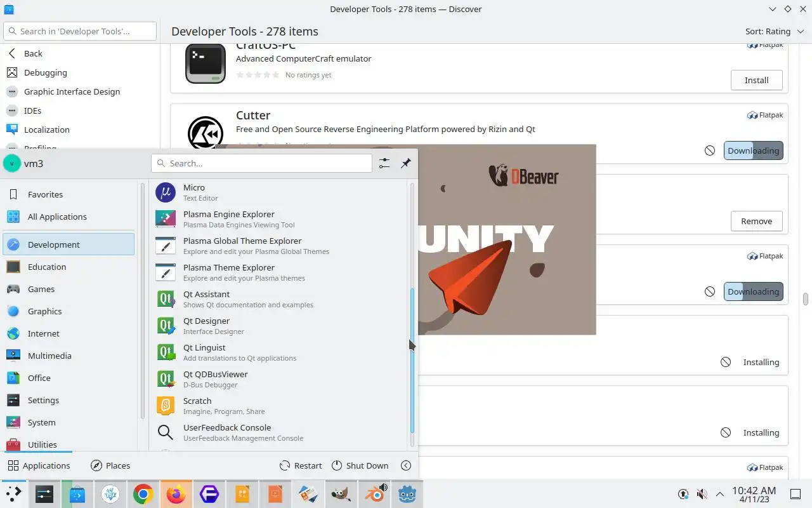Click the Kickoff Search field

click(x=261, y=163)
